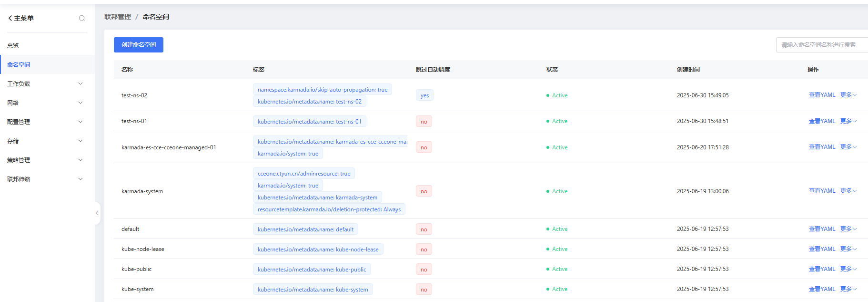Expand the 工作负载 menu chevron

[x=81, y=83]
